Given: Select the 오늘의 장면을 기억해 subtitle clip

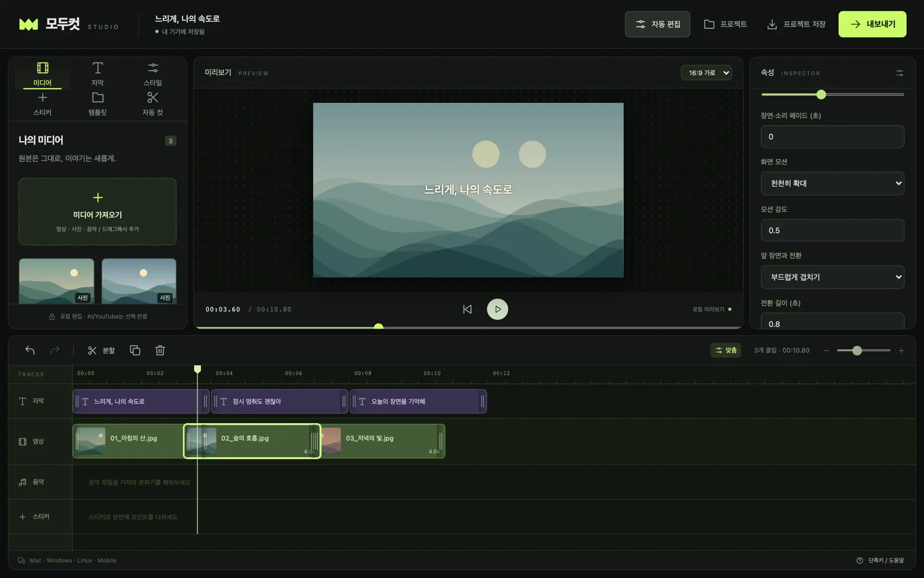Looking at the screenshot, I should pyautogui.click(x=418, y=401).
